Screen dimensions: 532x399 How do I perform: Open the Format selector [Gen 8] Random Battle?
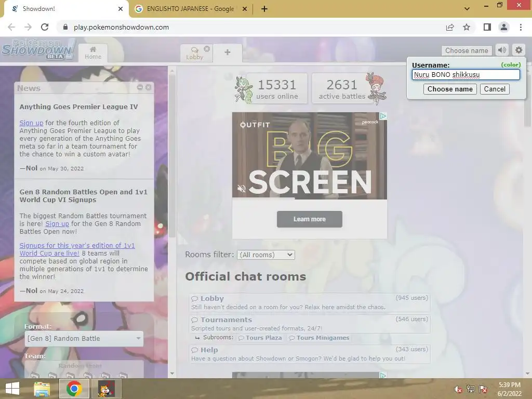pos(84,339)
